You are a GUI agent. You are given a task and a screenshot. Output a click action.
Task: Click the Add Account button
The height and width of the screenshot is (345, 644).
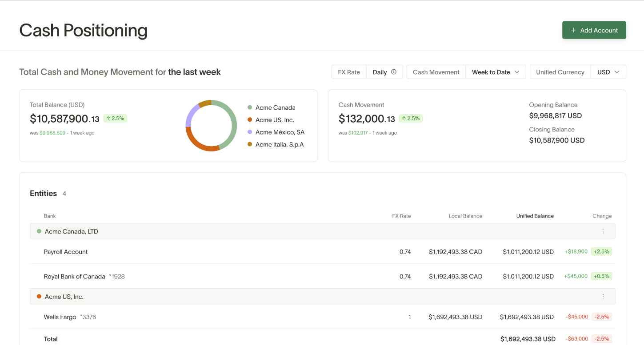pos(594,30)
